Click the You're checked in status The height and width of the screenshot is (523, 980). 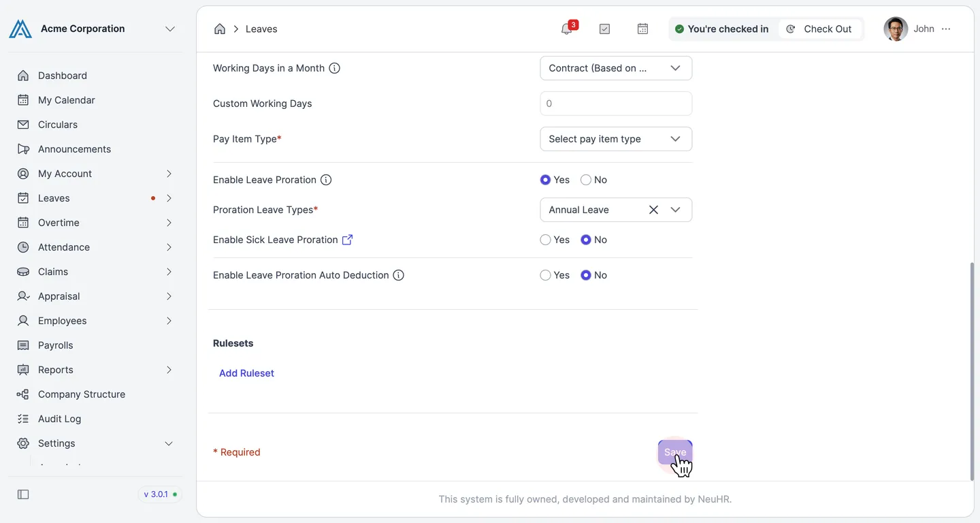point(722,29)
